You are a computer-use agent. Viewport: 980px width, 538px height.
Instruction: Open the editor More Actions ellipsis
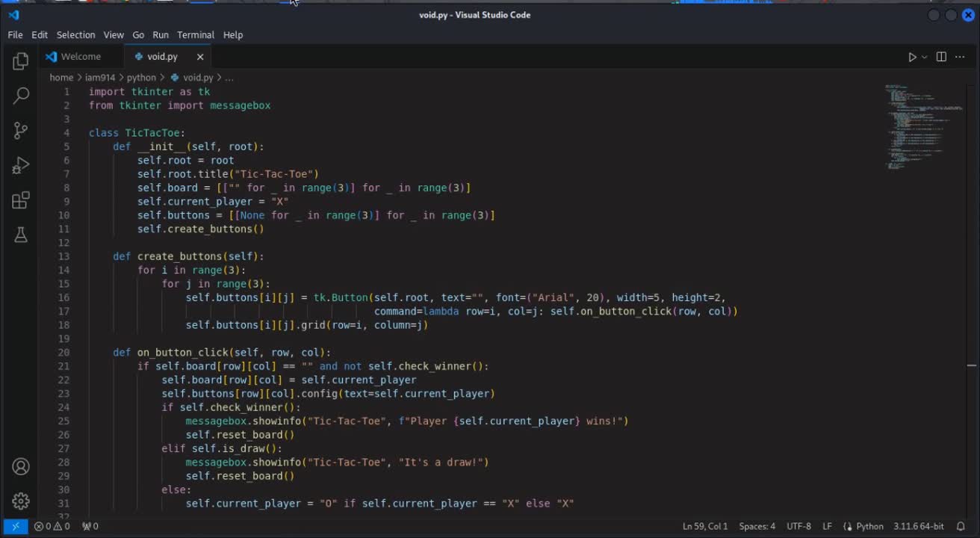pyautogui.click(x=961, y=57)
